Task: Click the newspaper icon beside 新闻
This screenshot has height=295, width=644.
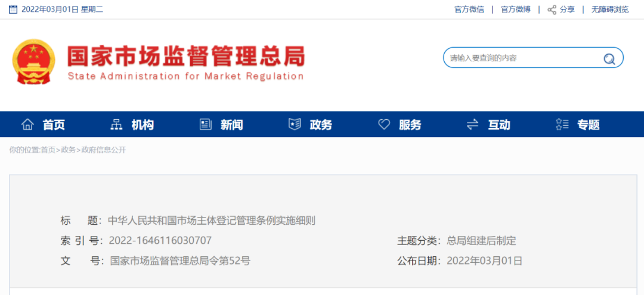Action: point(205,125)
